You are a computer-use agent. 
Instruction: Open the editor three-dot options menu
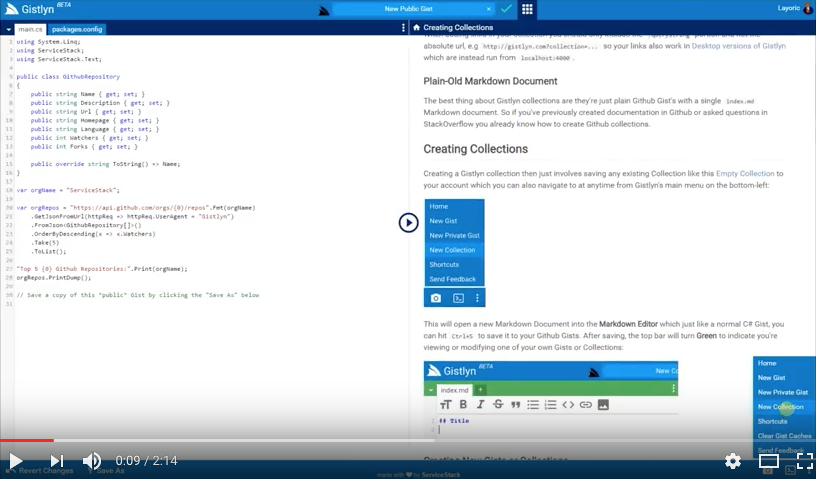click(x=403, y=28)
